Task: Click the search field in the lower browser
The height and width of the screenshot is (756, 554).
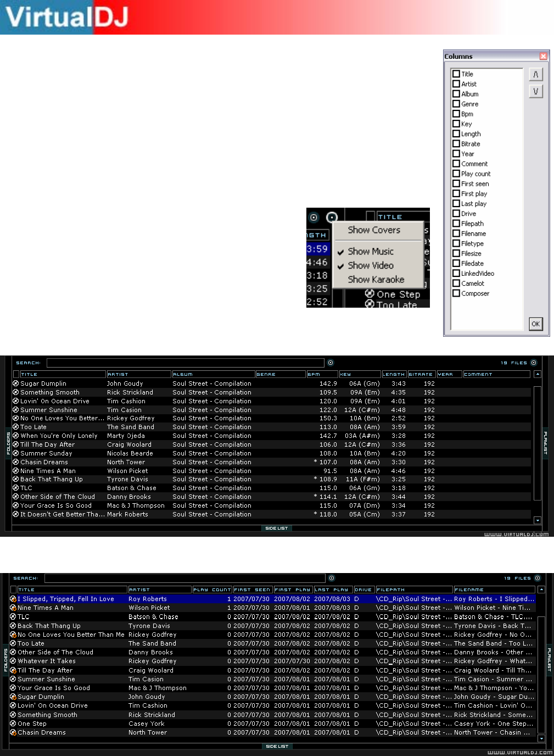Action: [185, 578]
